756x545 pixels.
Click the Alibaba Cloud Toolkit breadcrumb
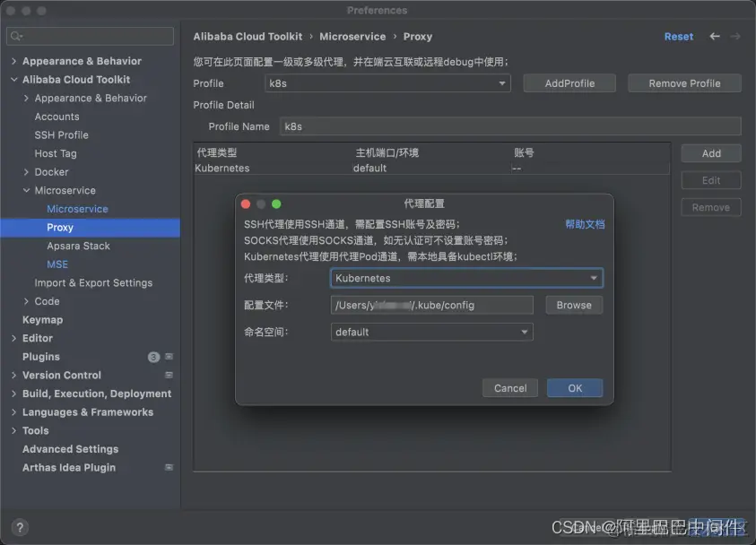point(248,36)
